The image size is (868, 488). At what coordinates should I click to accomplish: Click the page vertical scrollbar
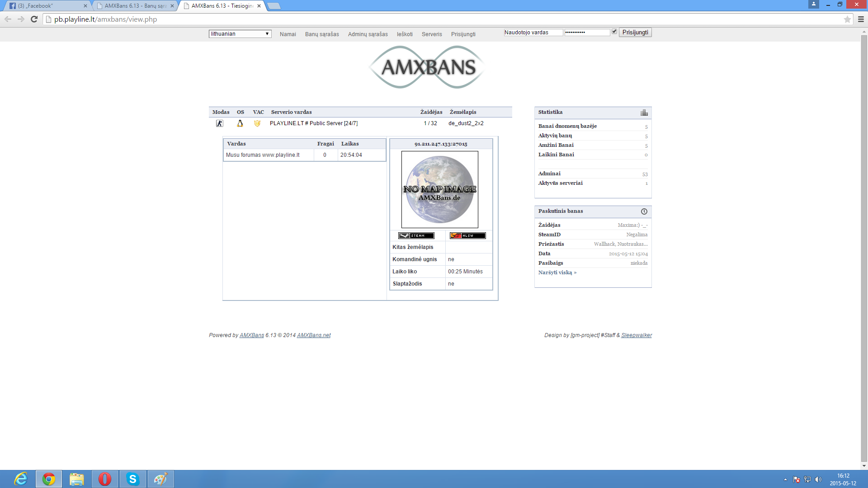click(x=864, y=249)
